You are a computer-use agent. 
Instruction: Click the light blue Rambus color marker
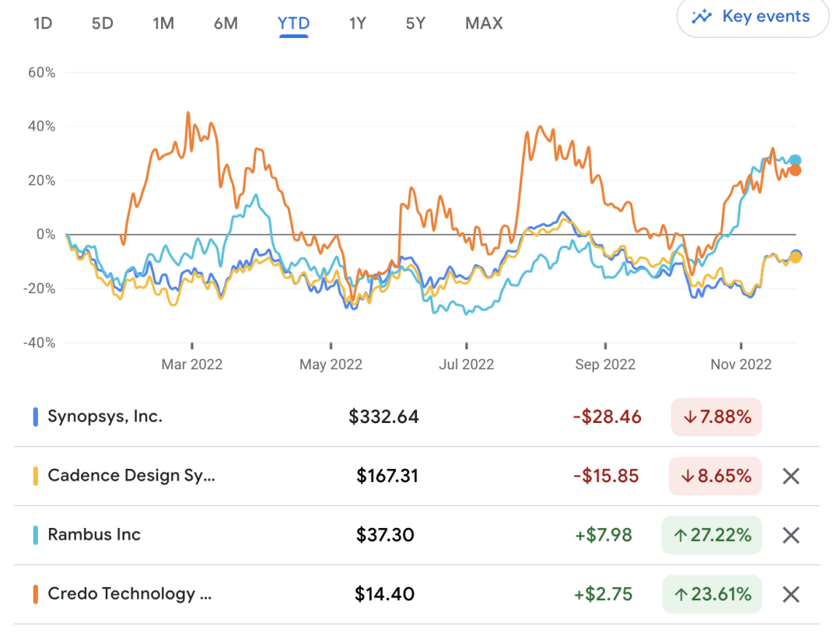(35, 535)
